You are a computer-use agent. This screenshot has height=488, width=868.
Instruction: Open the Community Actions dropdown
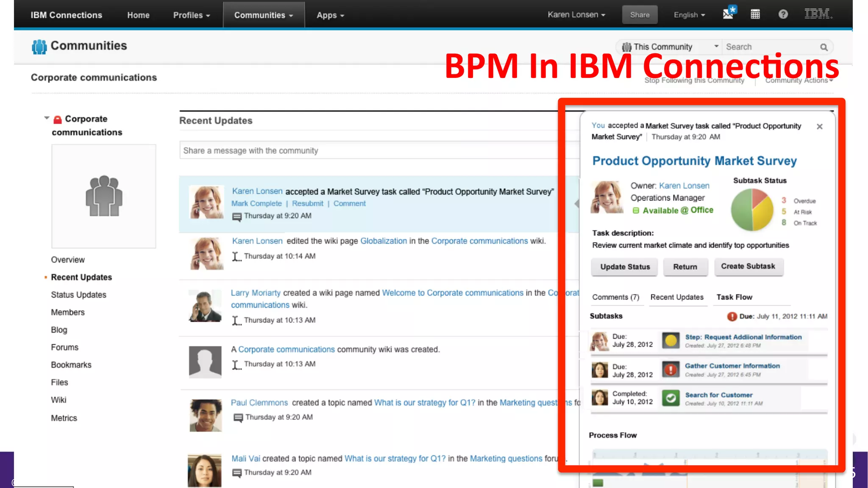point(799,80)
